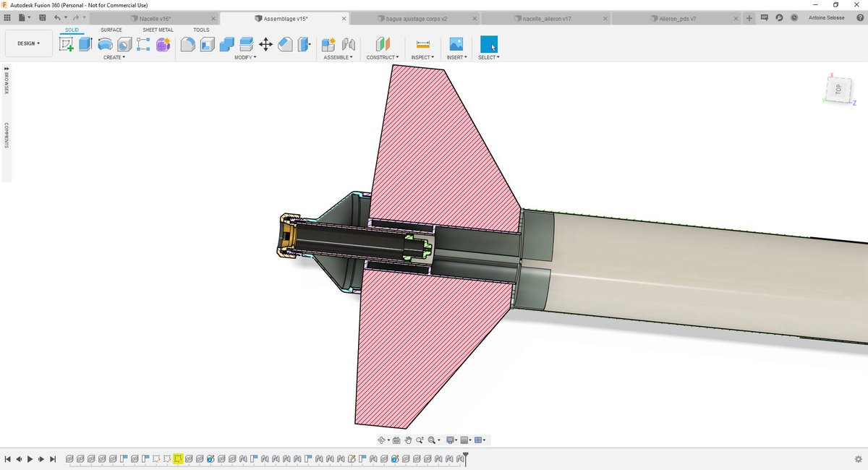
Task: Save the document with the floppy icon
Action: (x=42, y=17)
